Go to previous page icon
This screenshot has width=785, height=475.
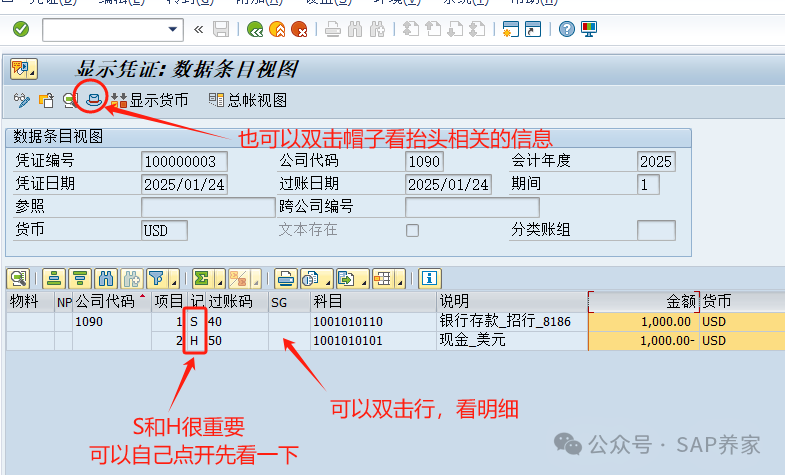point(433,30)
